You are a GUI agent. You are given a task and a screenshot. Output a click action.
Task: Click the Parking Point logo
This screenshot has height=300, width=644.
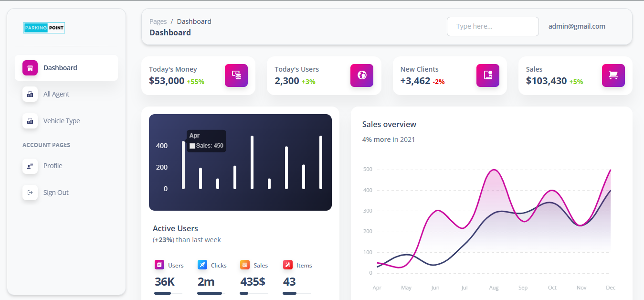44,28
